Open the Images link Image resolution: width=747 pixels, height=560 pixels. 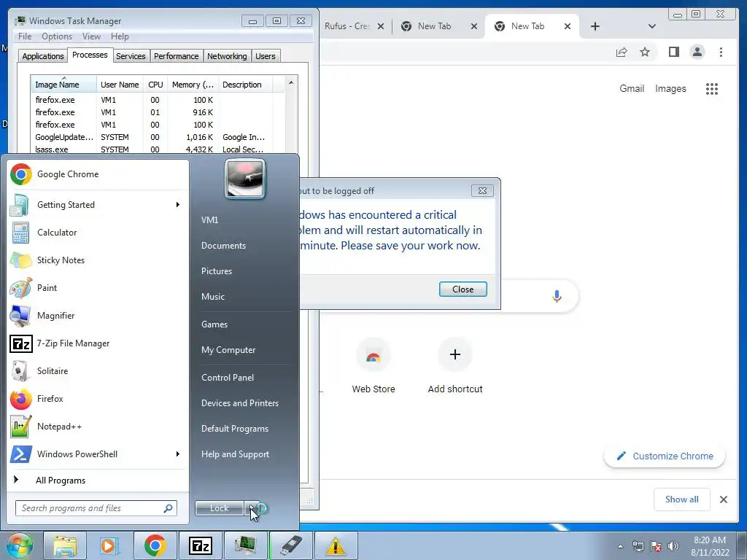670,88
